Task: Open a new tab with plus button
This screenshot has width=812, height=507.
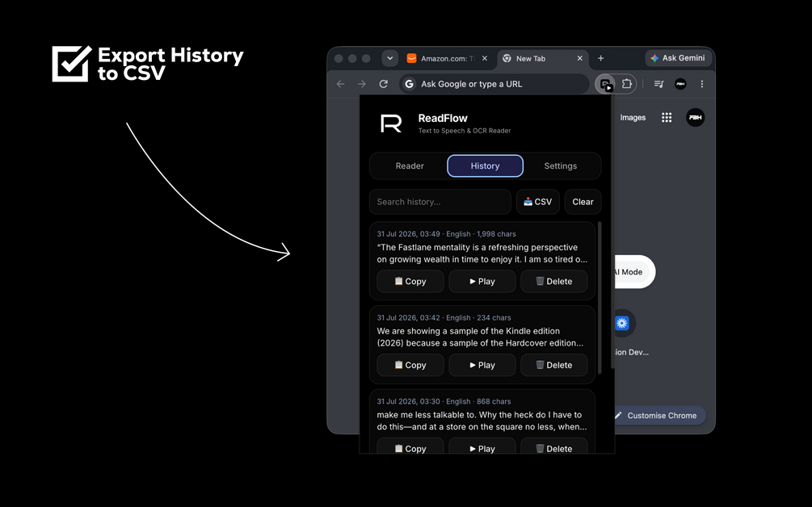Action: (600, 58)
